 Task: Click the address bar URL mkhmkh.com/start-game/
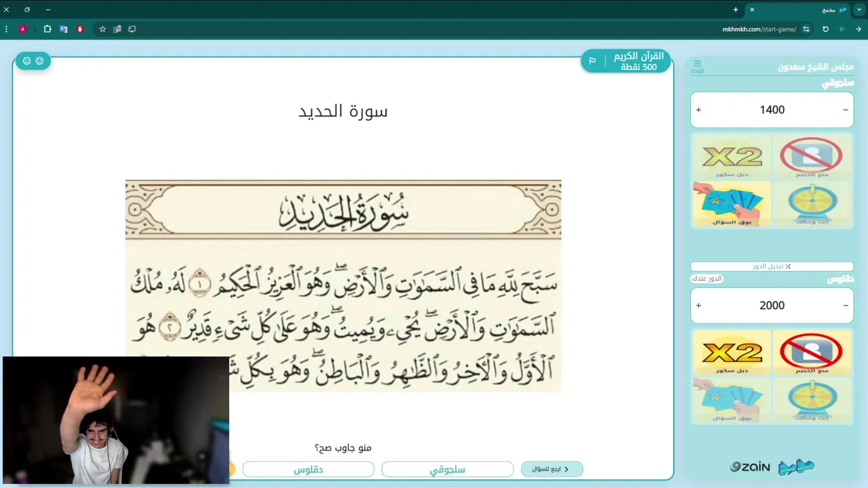(x=759, y=29)
